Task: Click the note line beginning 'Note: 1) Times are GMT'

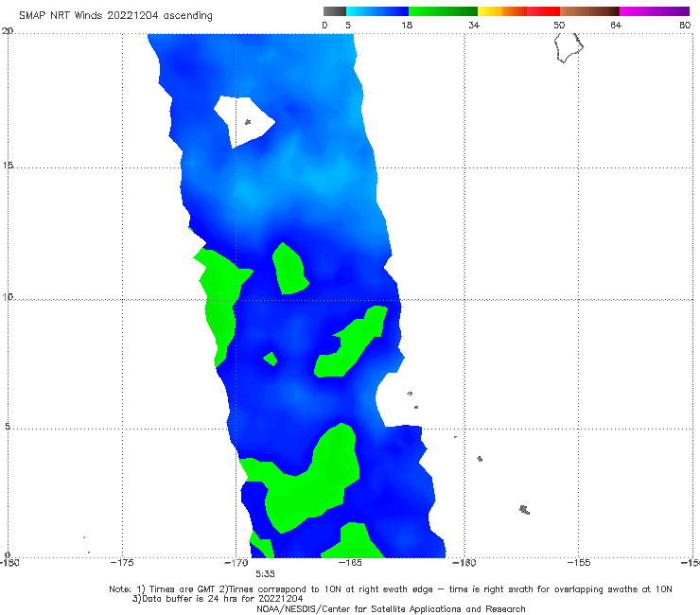Action: tap(390, 589)
